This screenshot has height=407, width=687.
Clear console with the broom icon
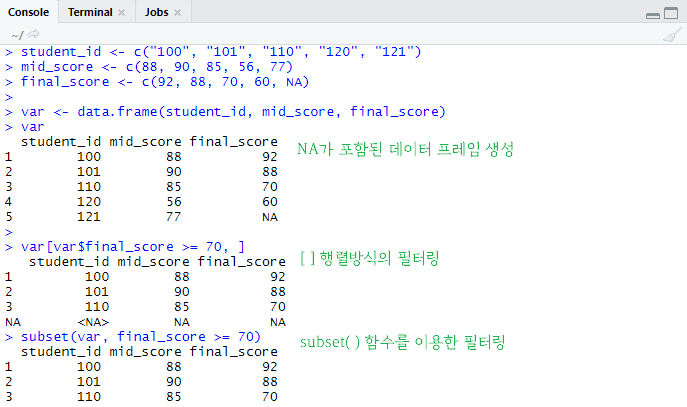673,34
